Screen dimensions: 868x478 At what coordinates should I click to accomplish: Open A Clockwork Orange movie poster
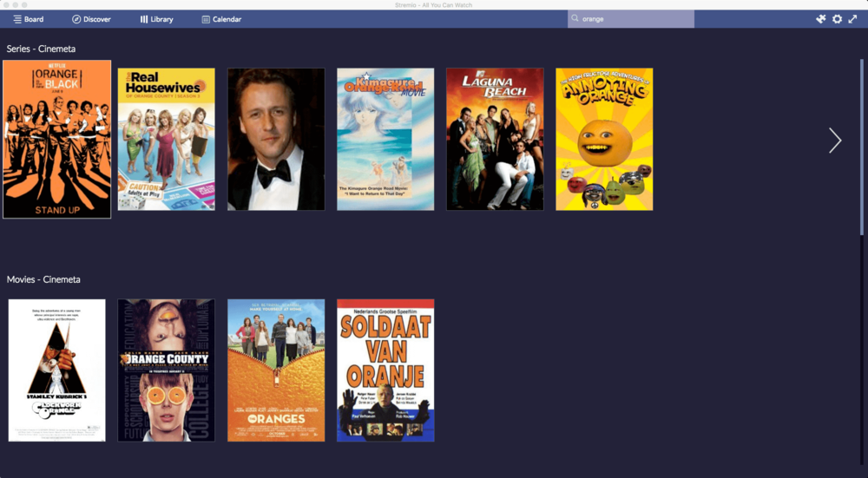tap(57, 370)
